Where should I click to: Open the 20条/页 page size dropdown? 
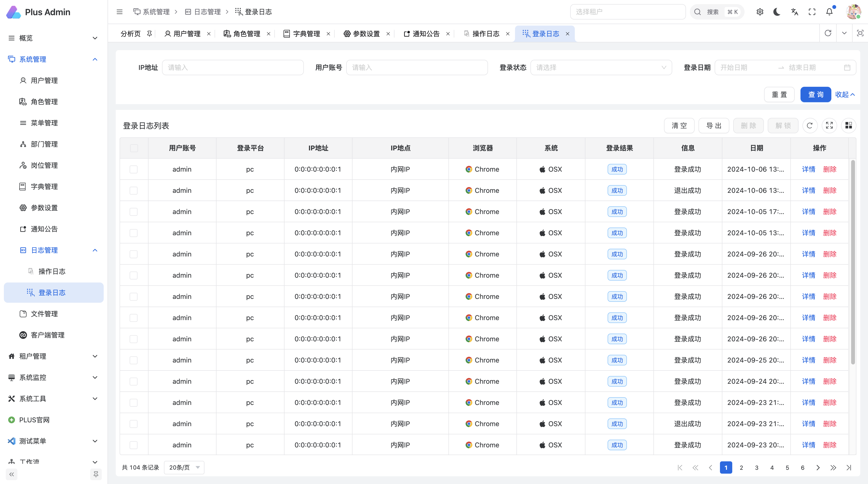[184, 467]
